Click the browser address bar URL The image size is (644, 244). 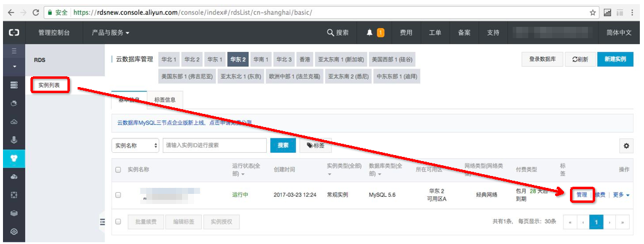tap(193, 13)
